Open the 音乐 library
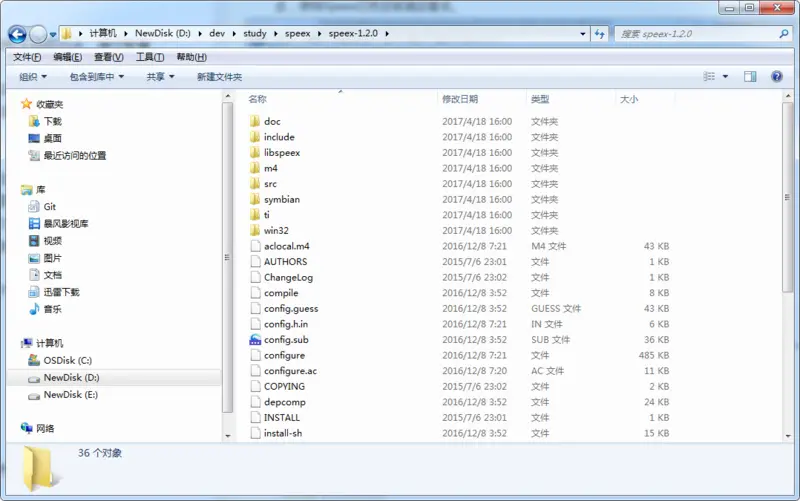800x501 pixels. pos(45,309)
